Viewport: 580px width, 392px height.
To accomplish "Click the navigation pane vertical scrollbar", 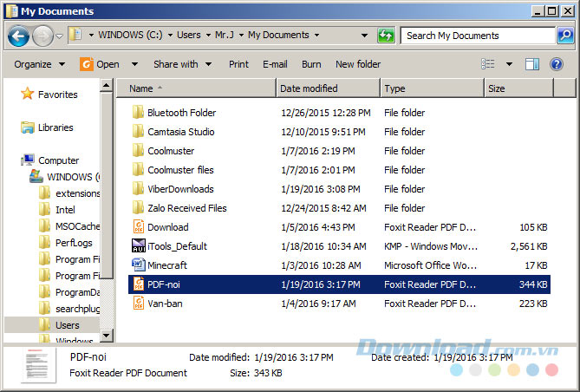I will 108,208.
